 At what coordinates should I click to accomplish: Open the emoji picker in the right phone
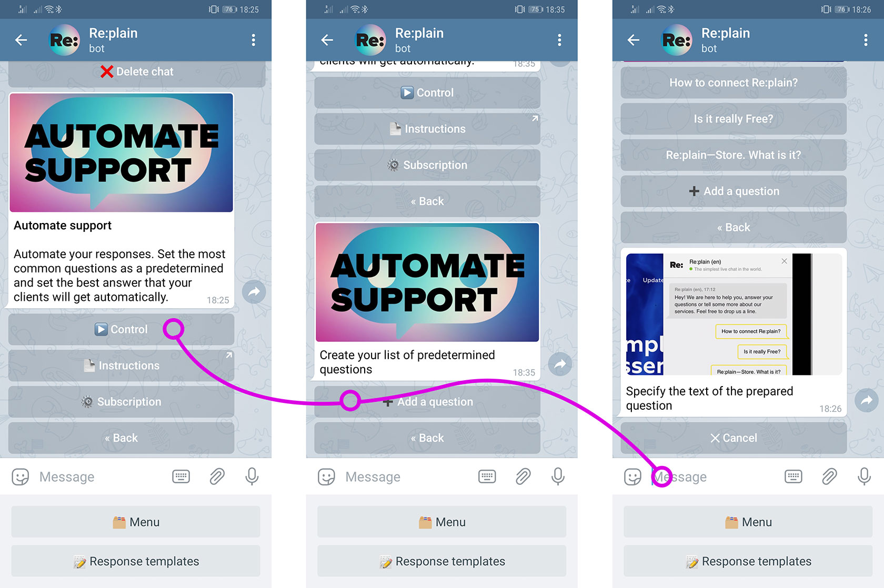(633, 477)
